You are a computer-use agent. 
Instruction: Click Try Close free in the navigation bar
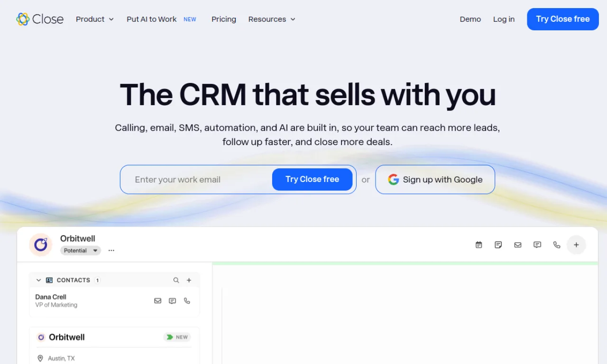click(x=563, y=19)
